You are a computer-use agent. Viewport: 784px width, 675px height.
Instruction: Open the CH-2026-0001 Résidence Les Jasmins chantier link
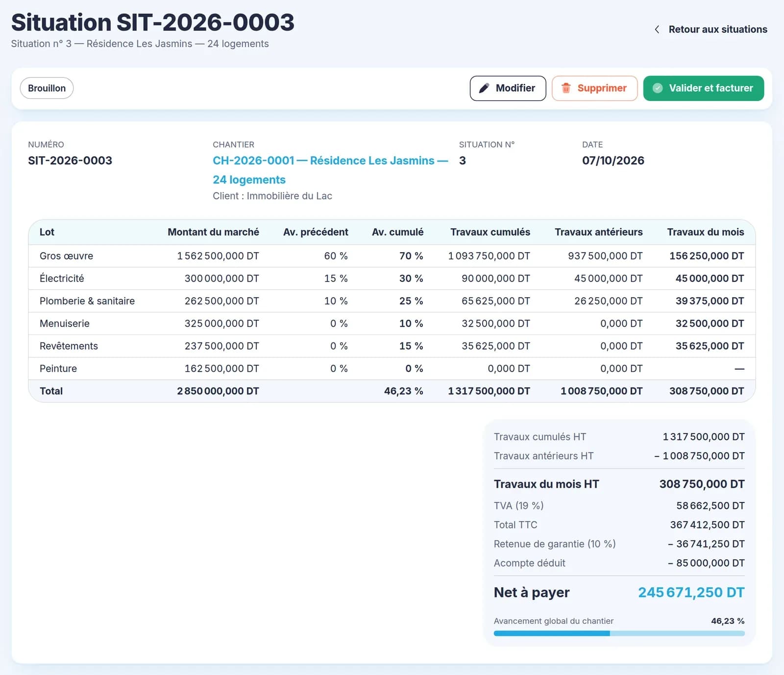[330, 170]
